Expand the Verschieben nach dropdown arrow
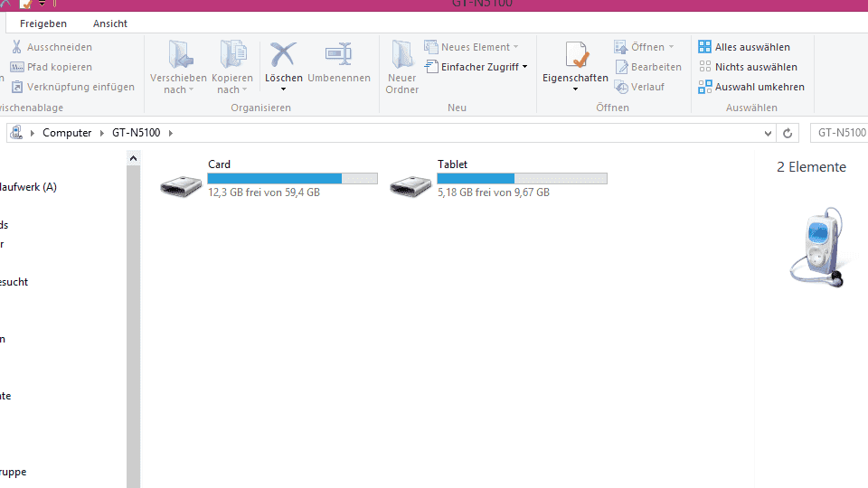This screenshot has width=868, height=488. point(192,89)
